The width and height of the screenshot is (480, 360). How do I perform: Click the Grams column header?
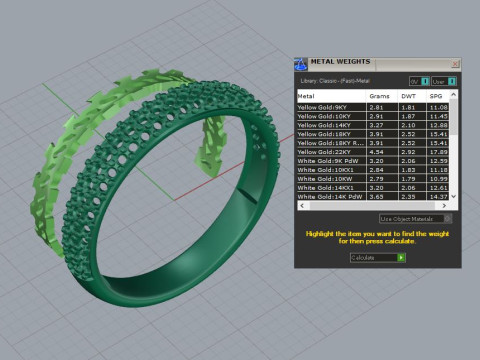[382, 96]
